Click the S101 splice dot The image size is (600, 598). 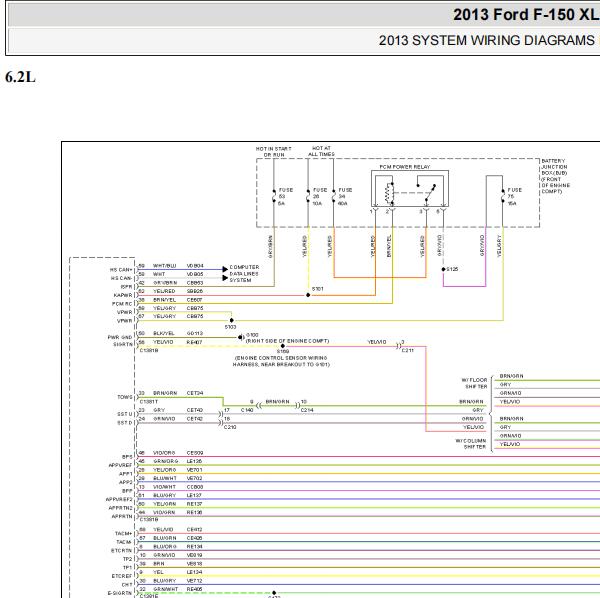(x=308, y=295)
